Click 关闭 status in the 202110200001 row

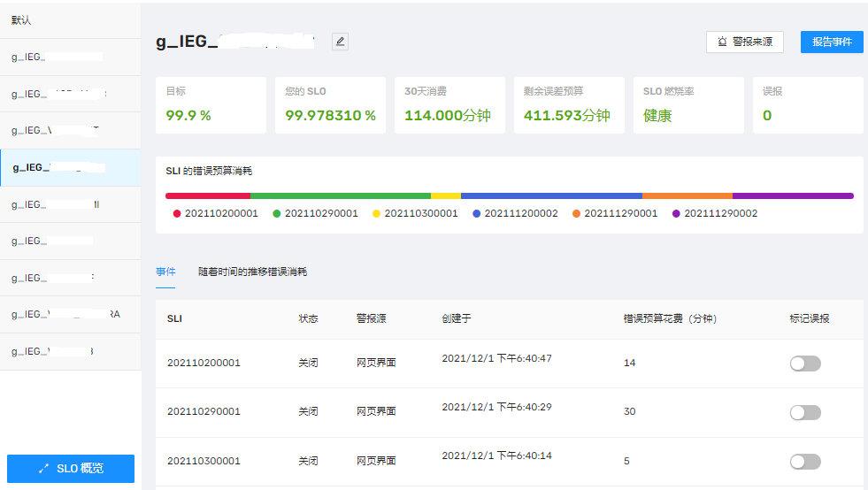click(308, 364)
